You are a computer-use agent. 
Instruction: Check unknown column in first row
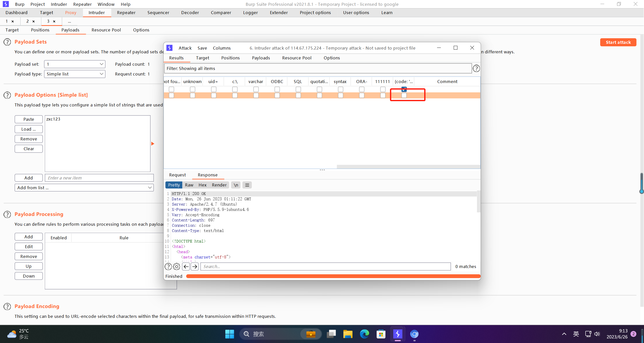click(x=193, y=89)
